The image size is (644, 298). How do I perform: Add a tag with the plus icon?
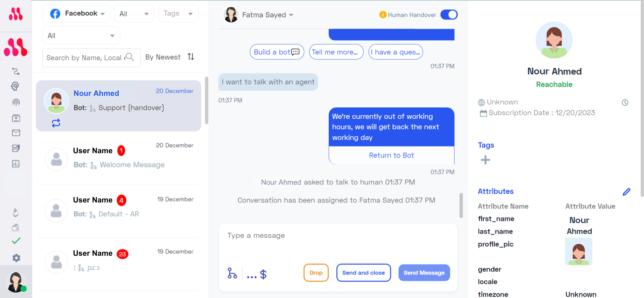tap(485, 160)
